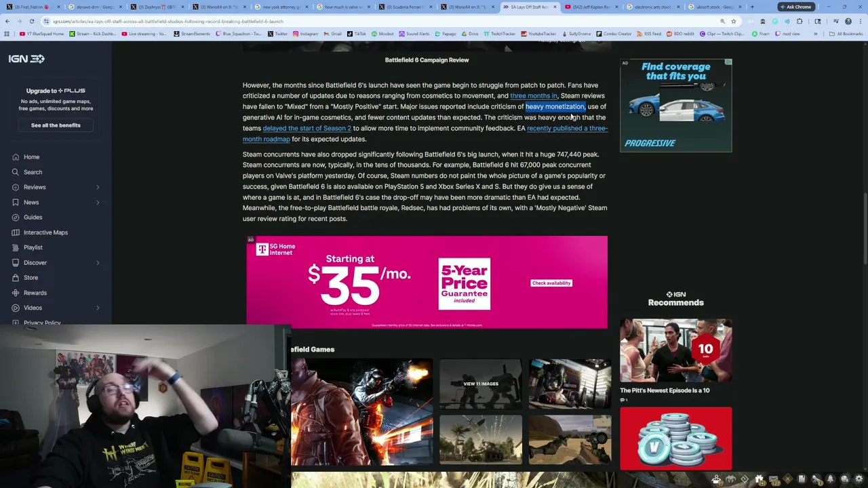The image size is (868, 488).
Task: Open the Chrome profile avatar
Action: [x=848, y=21]
